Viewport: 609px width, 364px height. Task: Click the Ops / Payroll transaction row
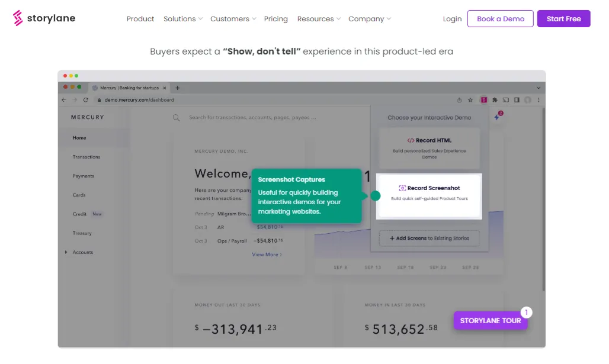click(x=239, y=241)
